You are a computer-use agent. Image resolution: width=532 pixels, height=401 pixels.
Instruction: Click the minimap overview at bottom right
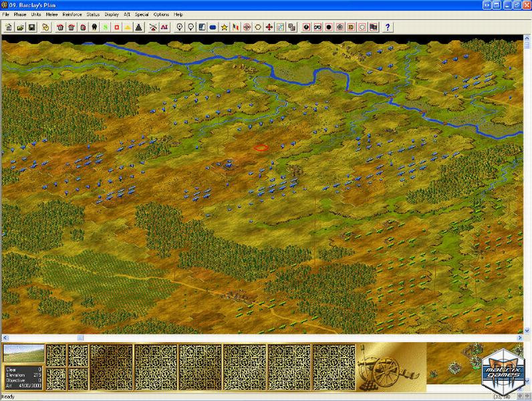[475, 364]
